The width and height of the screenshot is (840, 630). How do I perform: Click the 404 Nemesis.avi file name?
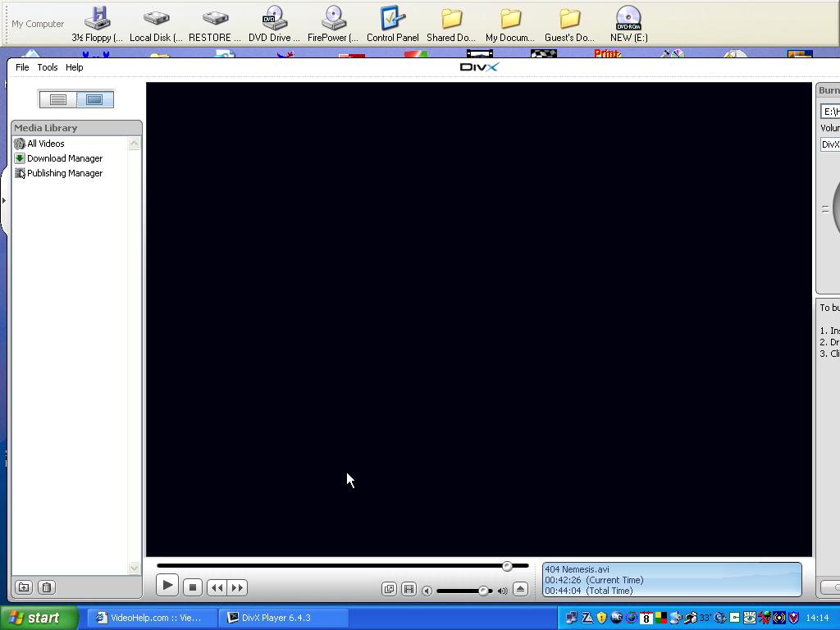(577, 569)
